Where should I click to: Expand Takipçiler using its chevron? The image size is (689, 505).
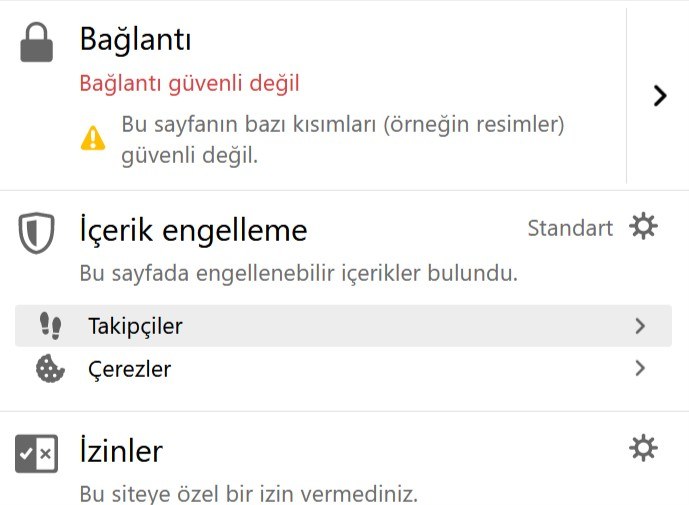640,326
